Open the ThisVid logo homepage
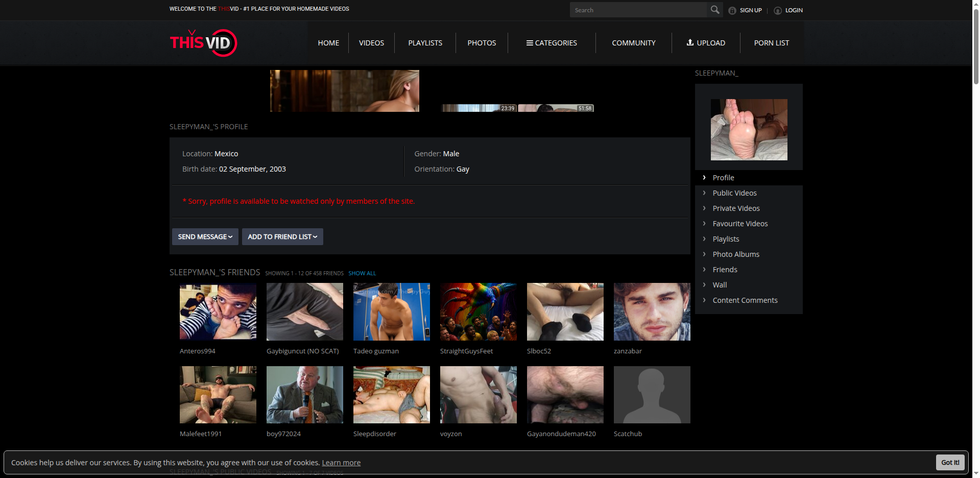The width and height of the screenshot is (980, 478). point(203,43)
